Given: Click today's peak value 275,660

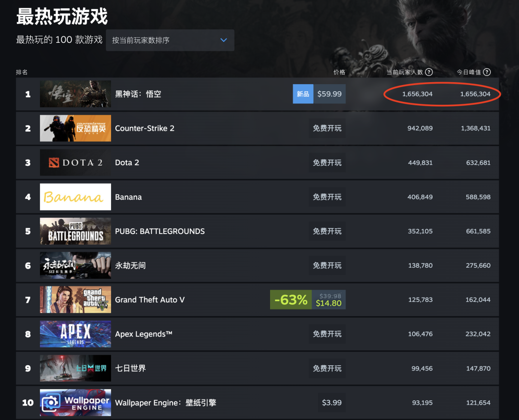Looking at the screenshot, I should tap(478, 265).
